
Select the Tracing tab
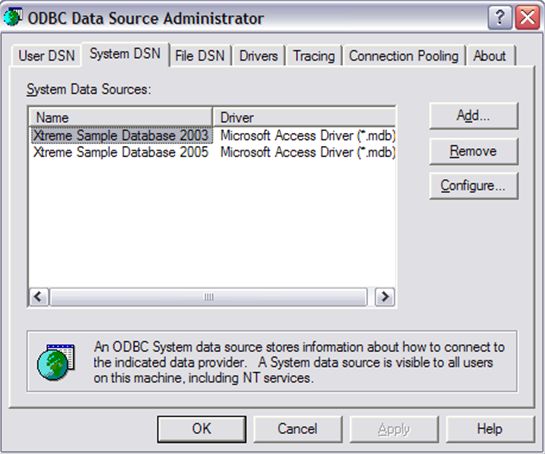tap(314, 56)
